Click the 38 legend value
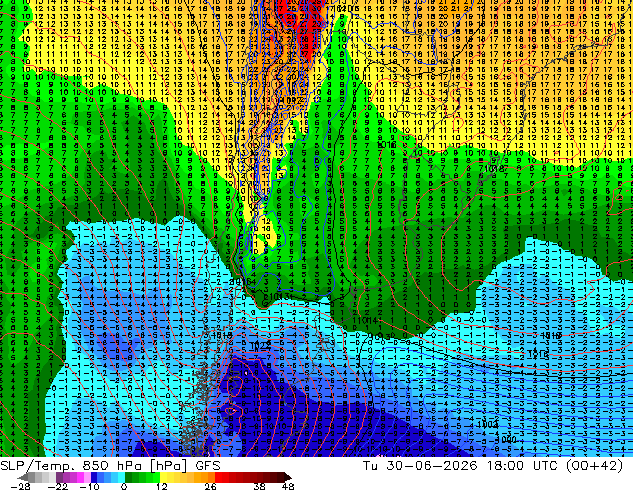634x490 pixels. point(260,486)
